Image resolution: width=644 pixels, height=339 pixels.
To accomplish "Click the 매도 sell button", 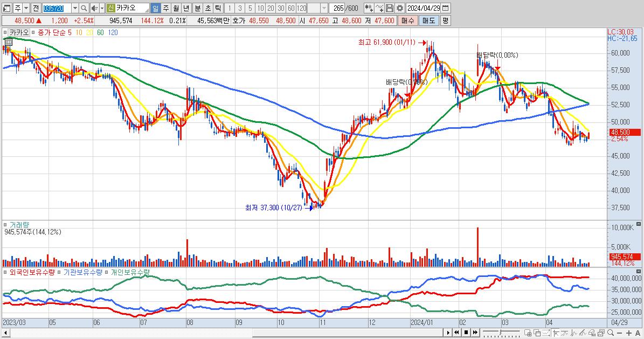I will (429, 20).
